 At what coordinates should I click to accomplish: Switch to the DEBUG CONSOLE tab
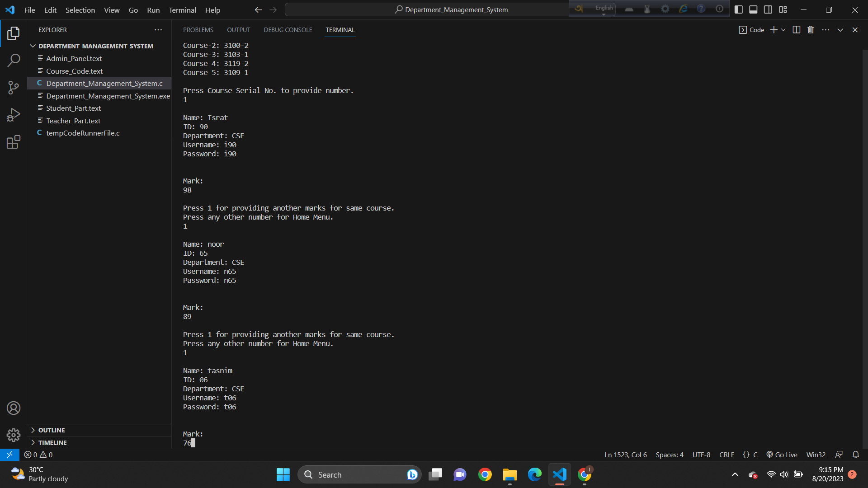(288, 30)
